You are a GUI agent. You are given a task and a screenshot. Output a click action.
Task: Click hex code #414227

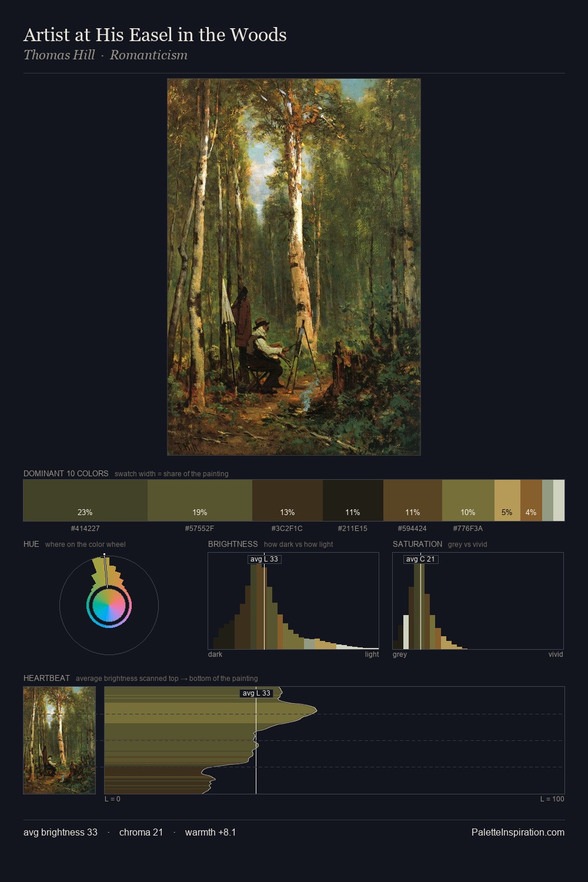[x=85, y=529]
